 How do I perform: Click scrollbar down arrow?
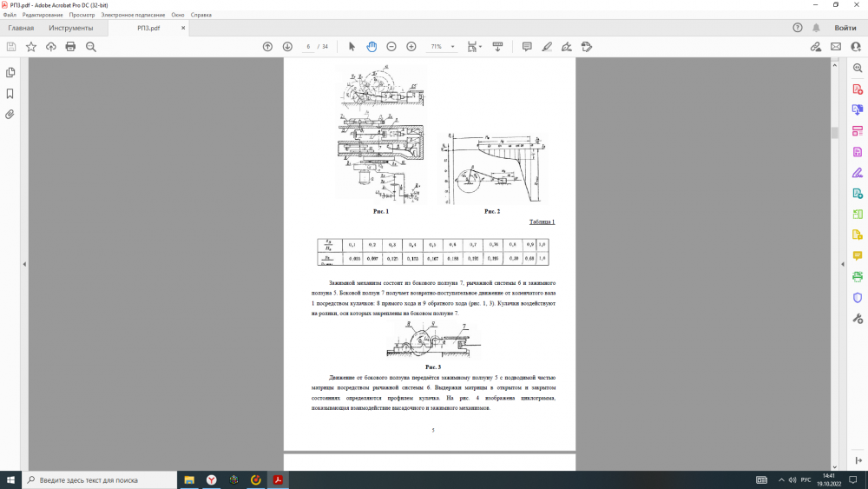pyautogui.click(x=834, y=466)
